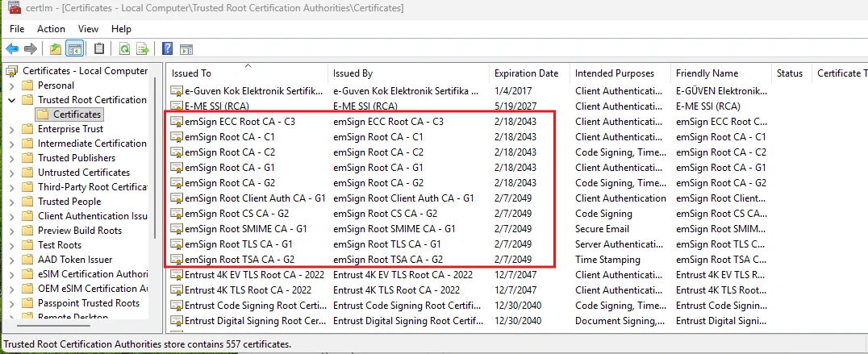Sort by the Intended Purposes column header
The height and width of the screenshot is (354, 868).
tap(620, 73)
